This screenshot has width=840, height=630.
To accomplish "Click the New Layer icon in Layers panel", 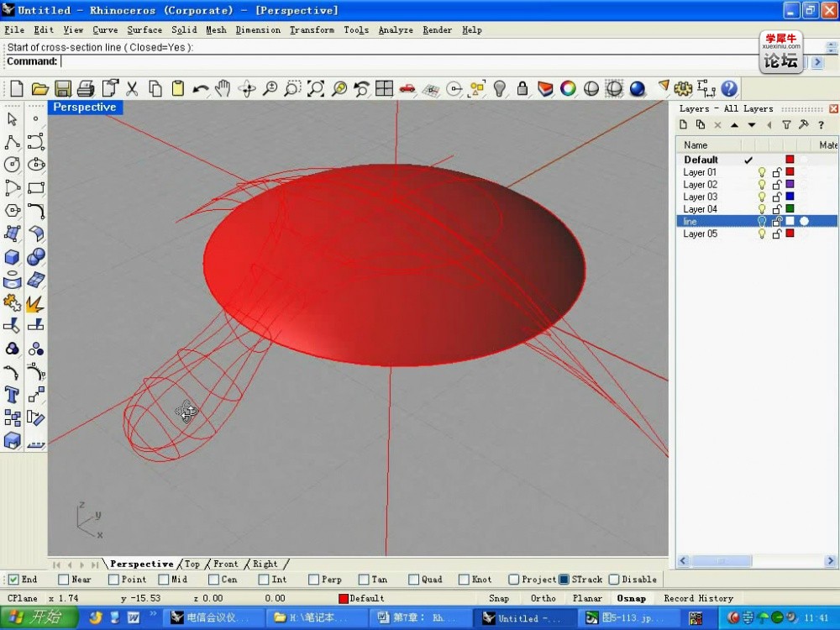I will pos(683,125).
